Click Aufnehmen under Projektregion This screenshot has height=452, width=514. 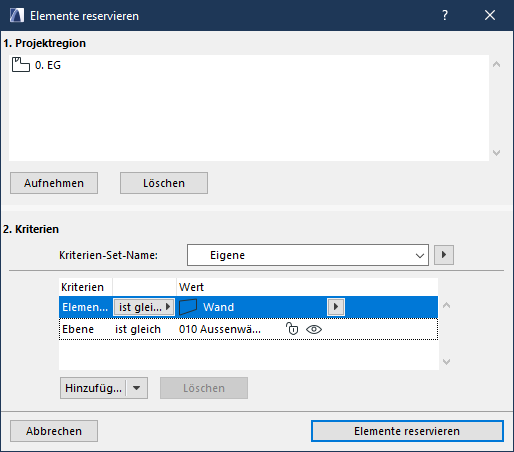(54, 183)
